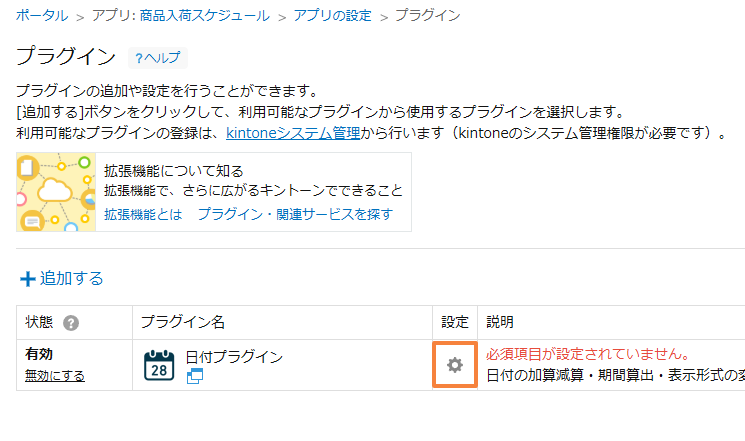Image resolution: width=745 pixels, height=441 pixels.
Task: Return to アプリの設定 breadcrumb
Action: tap(332, 15)
